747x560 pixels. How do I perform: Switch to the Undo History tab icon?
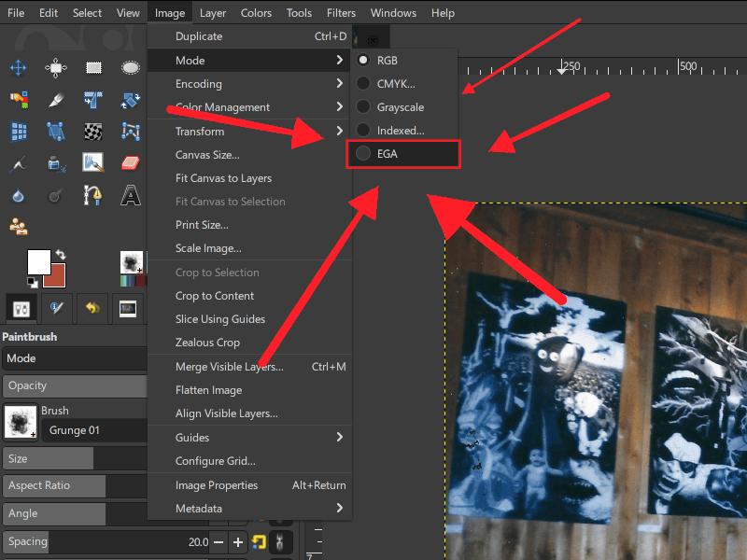click(x=92, y=308)
